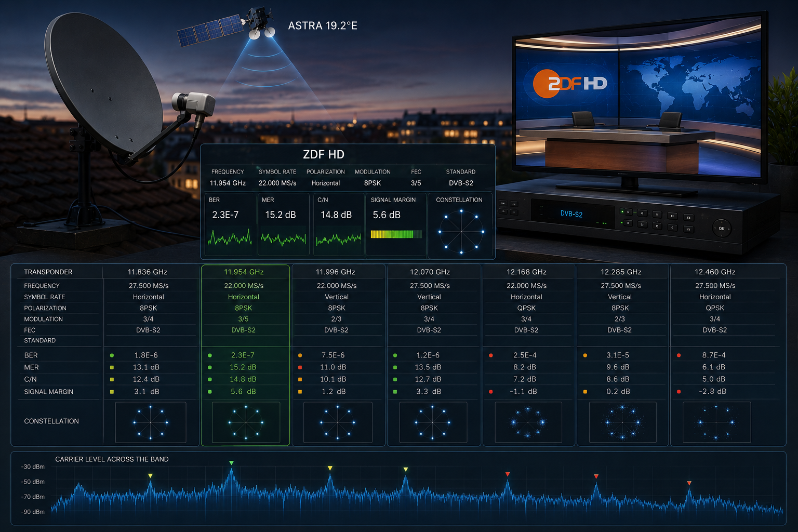
Task: Select the 12.460 GHz transponder header
Action: click(x=715, y=272)
